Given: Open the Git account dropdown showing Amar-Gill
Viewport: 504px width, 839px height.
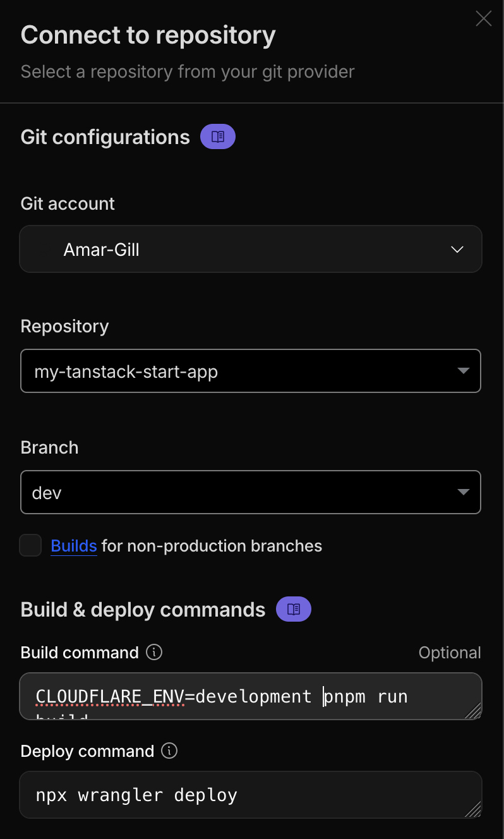Looking at the screenshot, I should tap(251, 250).
